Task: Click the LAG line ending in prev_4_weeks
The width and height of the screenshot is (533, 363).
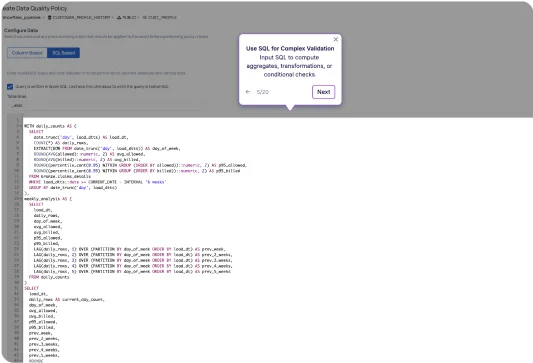Action: tap(133, 266)
